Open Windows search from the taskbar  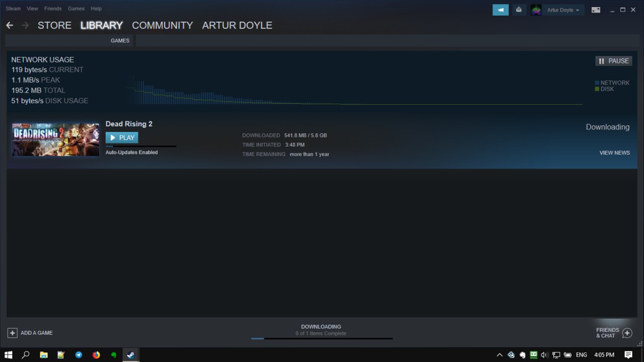coord(26,354)
